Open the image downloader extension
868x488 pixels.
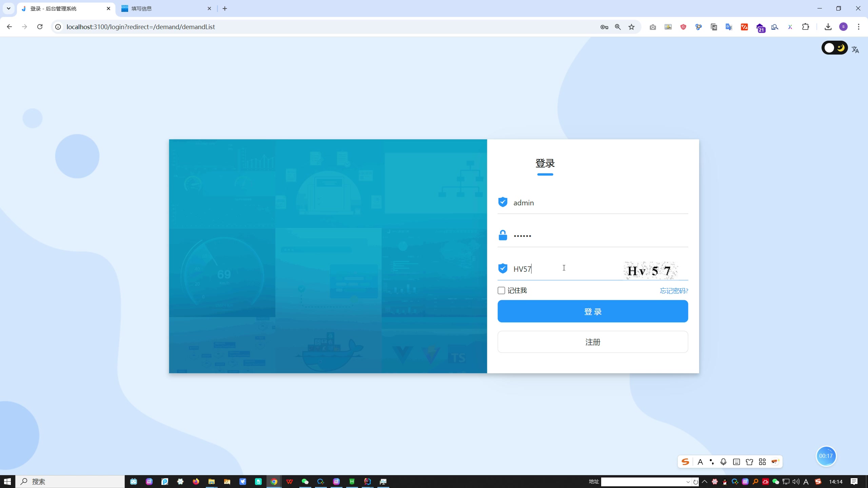click(x=668, y=27)
